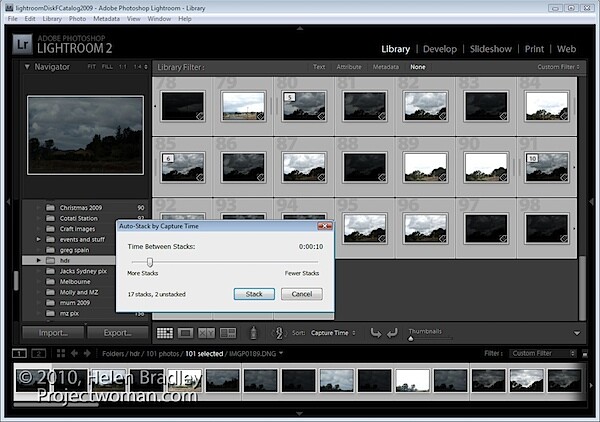Image resolution: width=600 pixels, height=422 pixels.
Task: Open the Library menu
Action: (x=52, y=19)
